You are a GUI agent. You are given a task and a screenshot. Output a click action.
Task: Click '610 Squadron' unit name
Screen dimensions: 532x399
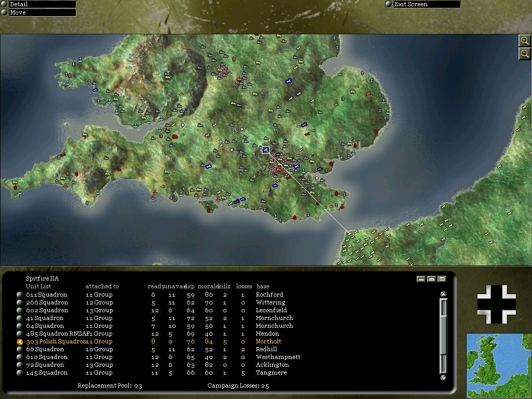(47, 357)
